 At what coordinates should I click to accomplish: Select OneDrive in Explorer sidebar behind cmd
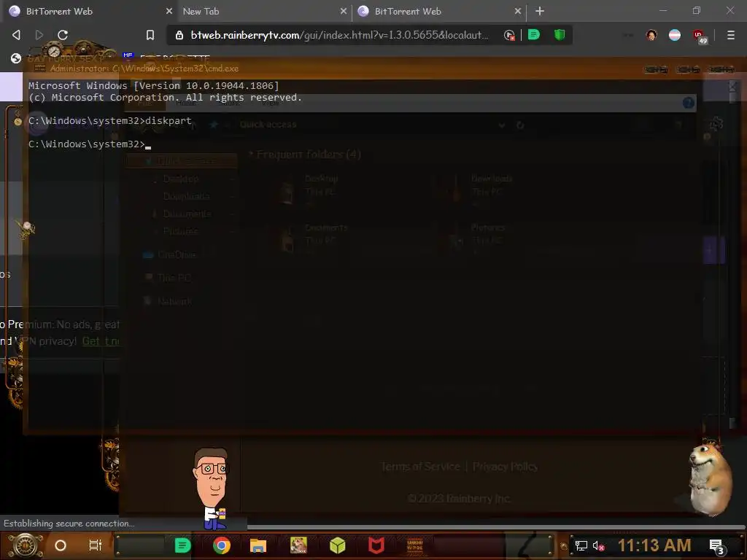[177, 254]
